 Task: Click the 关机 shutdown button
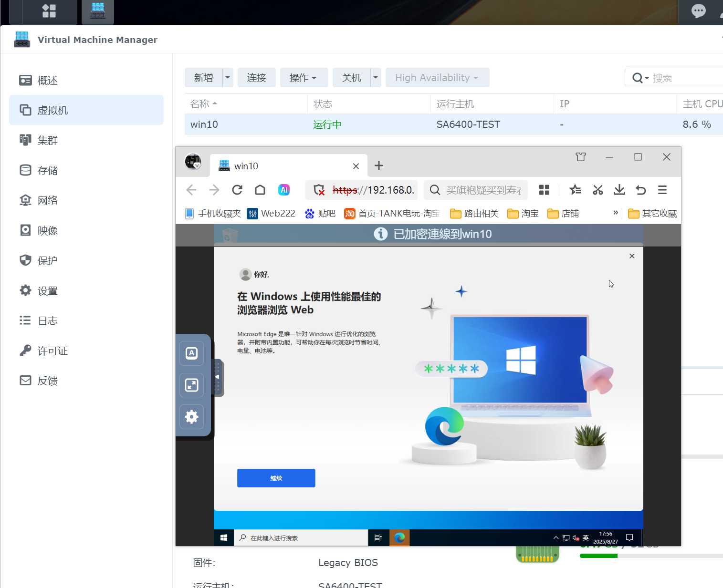(x=352, y=78)
